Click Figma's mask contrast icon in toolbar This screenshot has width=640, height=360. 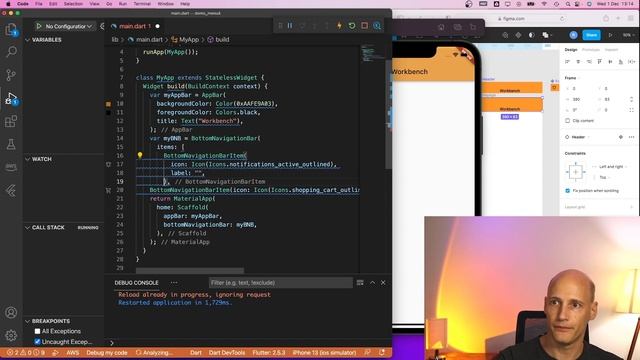tap(531, 35)
